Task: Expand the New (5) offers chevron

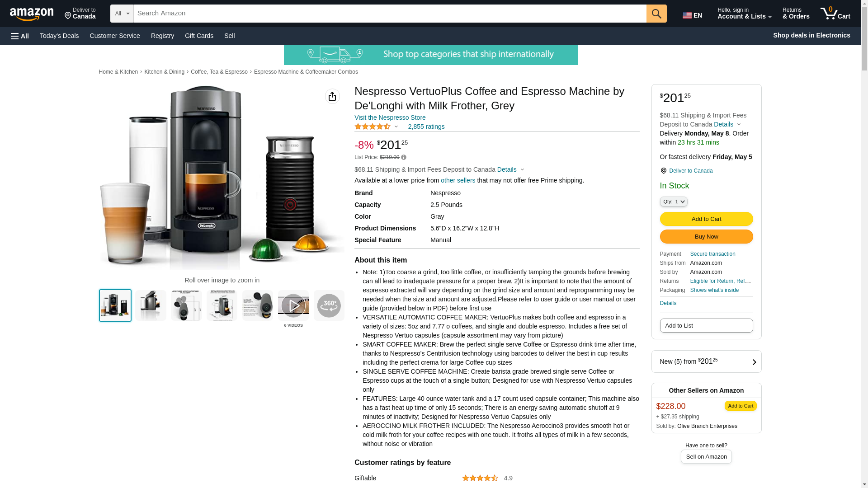Action: click(x=754, y=362)
